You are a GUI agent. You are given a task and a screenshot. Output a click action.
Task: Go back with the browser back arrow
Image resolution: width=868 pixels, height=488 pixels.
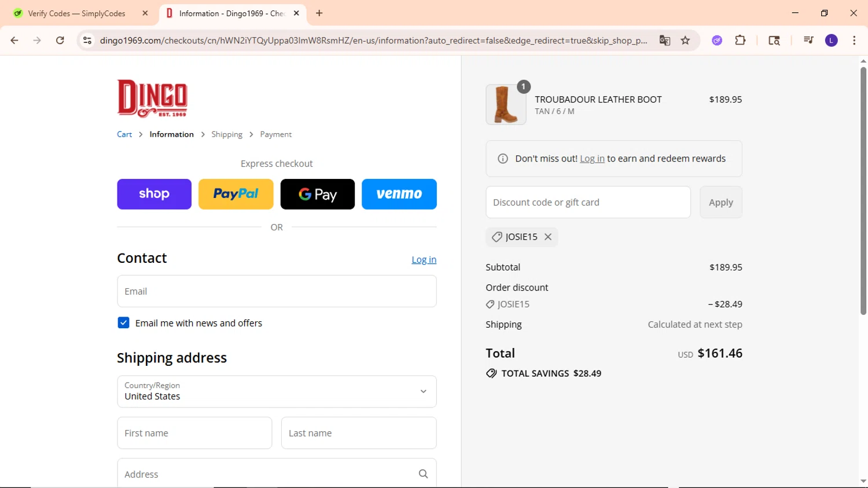pos(14,41)
